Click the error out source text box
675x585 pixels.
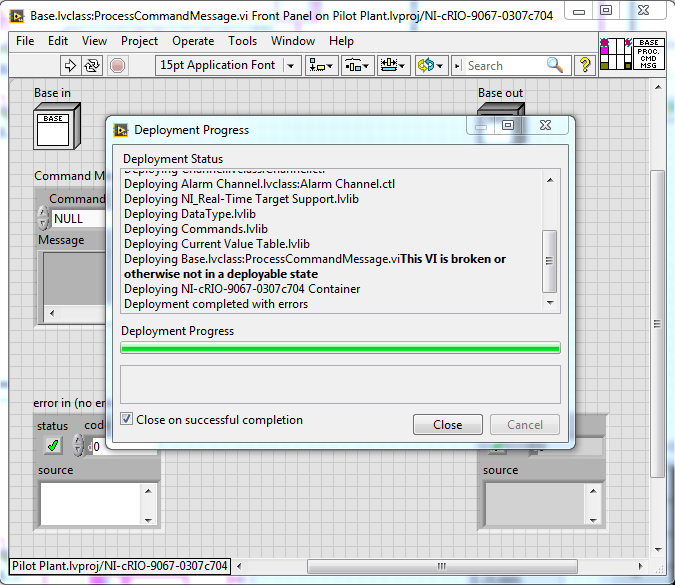[535, 504]
